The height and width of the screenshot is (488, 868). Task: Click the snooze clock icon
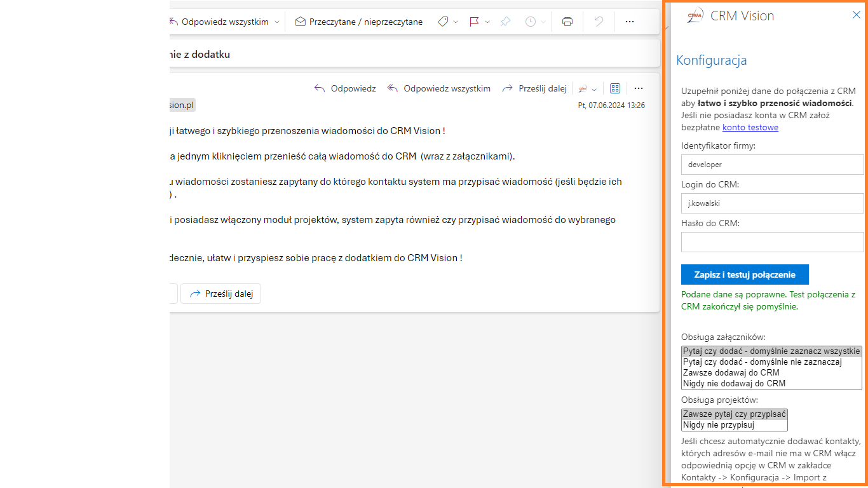(531, 22)
